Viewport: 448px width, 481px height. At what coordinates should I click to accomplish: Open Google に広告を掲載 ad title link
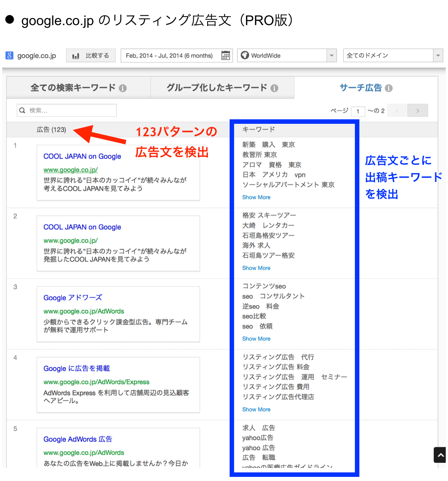click(x=77, y=368)
